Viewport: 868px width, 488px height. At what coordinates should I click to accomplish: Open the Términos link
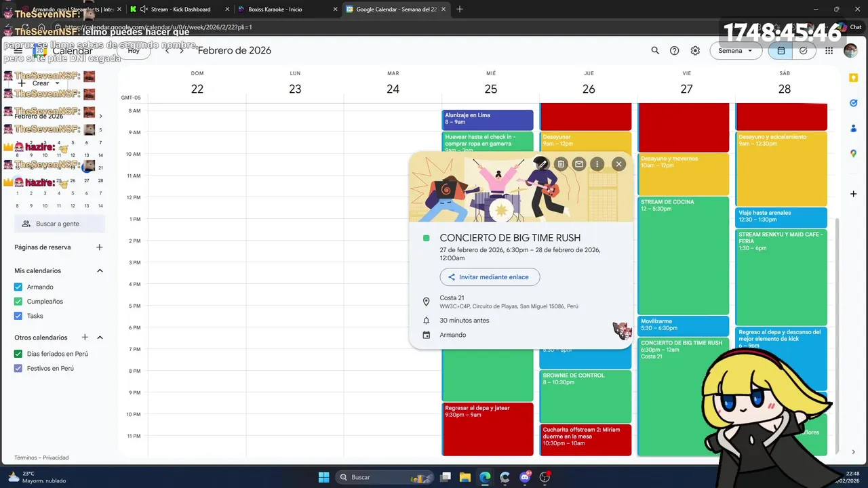click(x=26, y=457)
